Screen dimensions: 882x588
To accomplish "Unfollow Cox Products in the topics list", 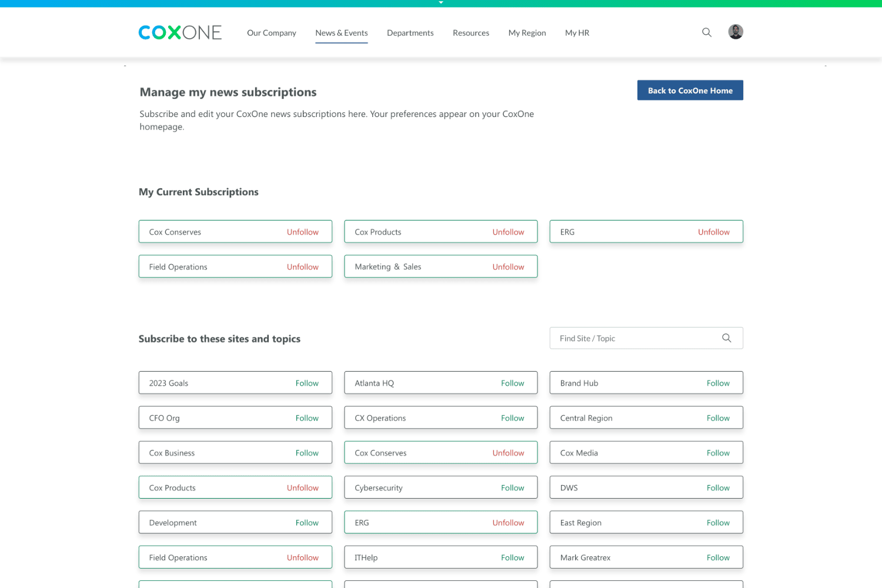I will pyautogui.click(x=303, y=488).
